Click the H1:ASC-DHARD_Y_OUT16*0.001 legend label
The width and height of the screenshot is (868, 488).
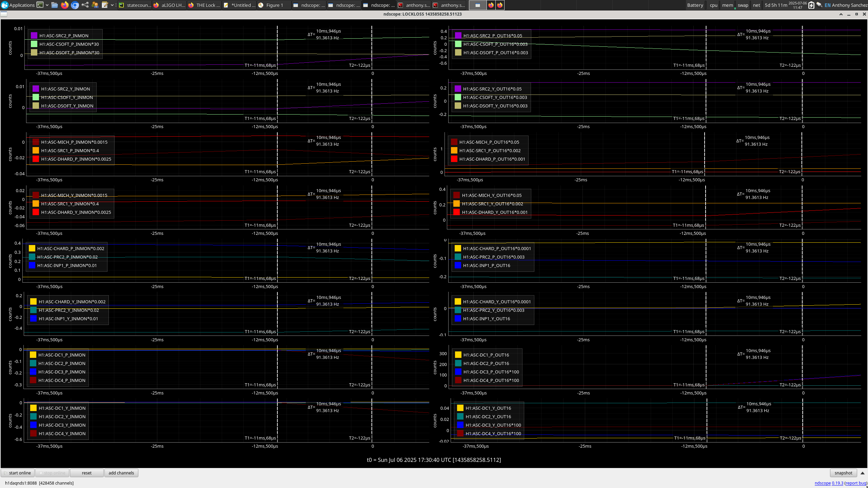[x=495, y=212]
